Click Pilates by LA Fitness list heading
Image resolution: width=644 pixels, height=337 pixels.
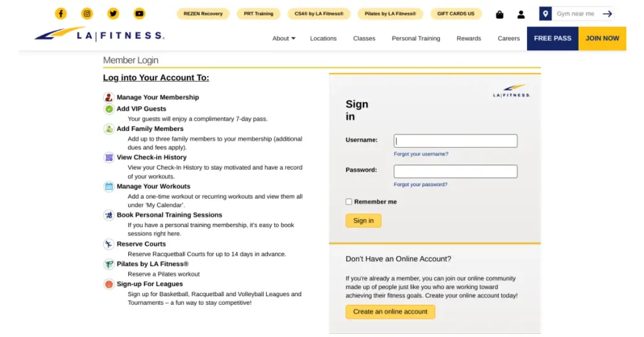click(x=152, y=264)
